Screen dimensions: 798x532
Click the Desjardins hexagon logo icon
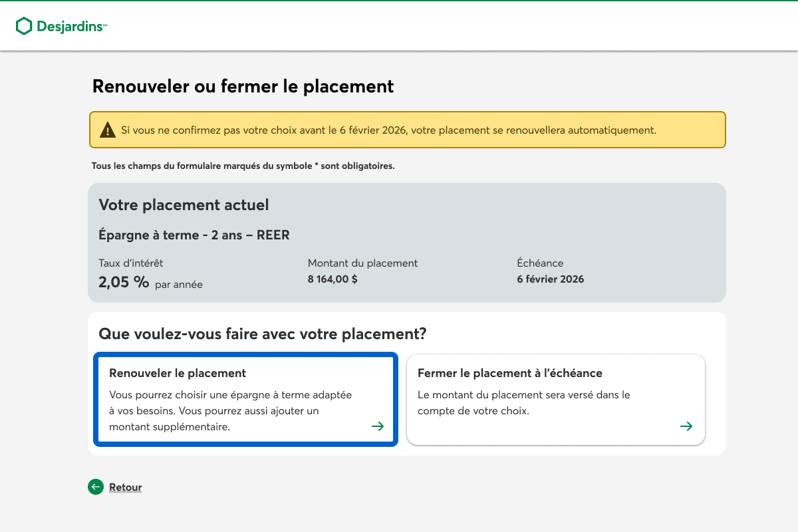(24, 26)
